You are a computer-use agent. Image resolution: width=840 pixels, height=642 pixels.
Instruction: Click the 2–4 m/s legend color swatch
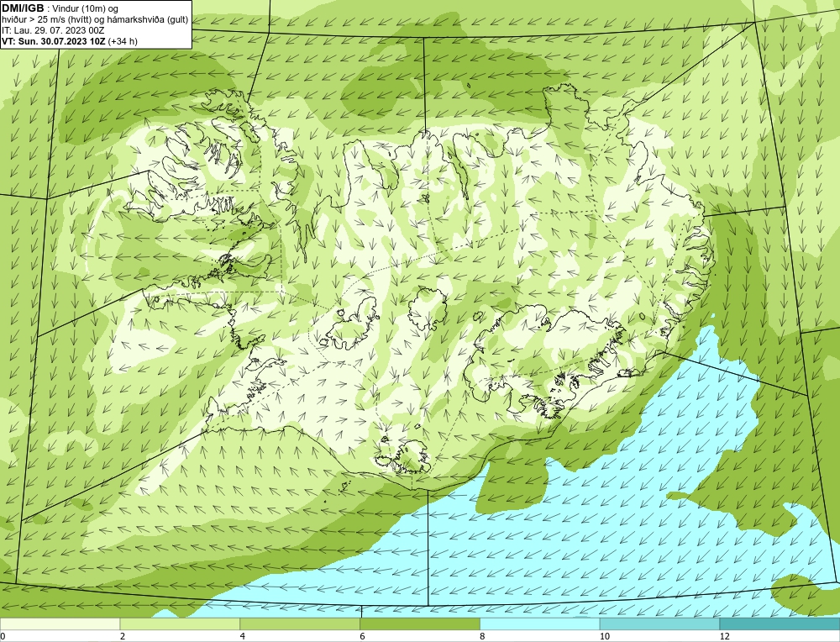[180, 624]
